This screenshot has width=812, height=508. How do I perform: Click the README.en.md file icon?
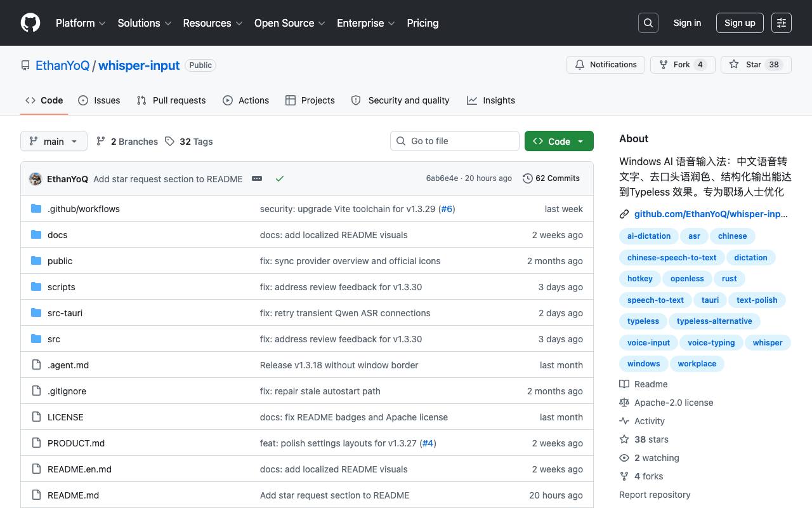click(36, 469)
